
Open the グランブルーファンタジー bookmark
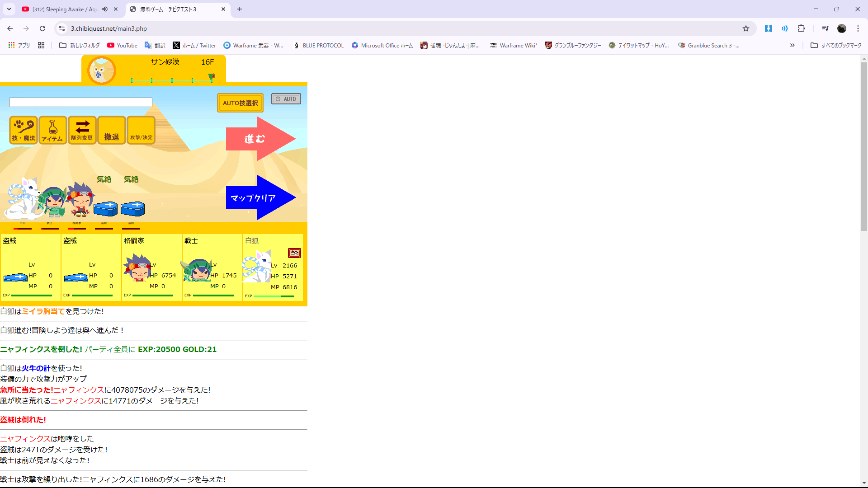pyautogui.click(x=573, y=45)
